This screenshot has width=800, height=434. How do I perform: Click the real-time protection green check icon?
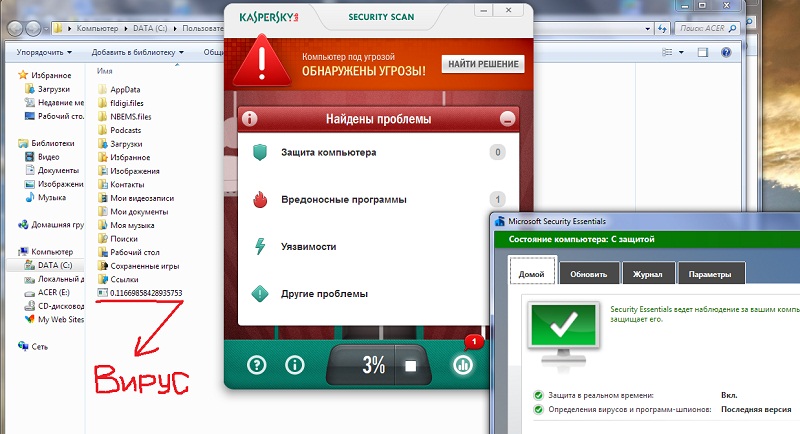538,395
